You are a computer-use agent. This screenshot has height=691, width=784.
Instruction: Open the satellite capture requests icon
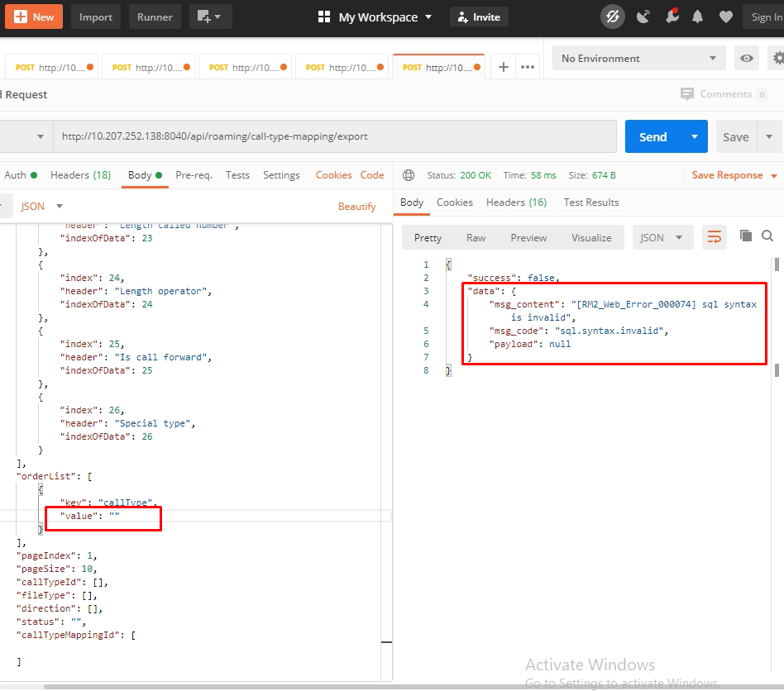pos(643,17)
